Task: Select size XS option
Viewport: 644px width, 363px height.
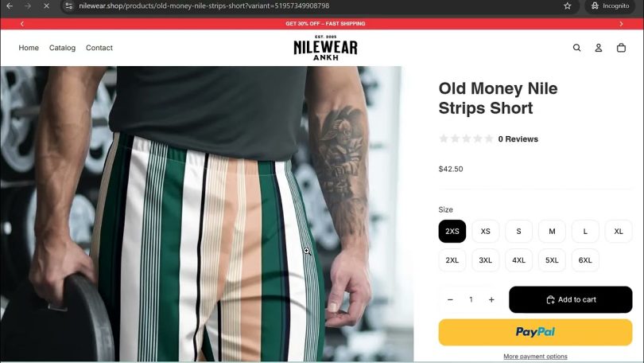Action: coord(486,232)
